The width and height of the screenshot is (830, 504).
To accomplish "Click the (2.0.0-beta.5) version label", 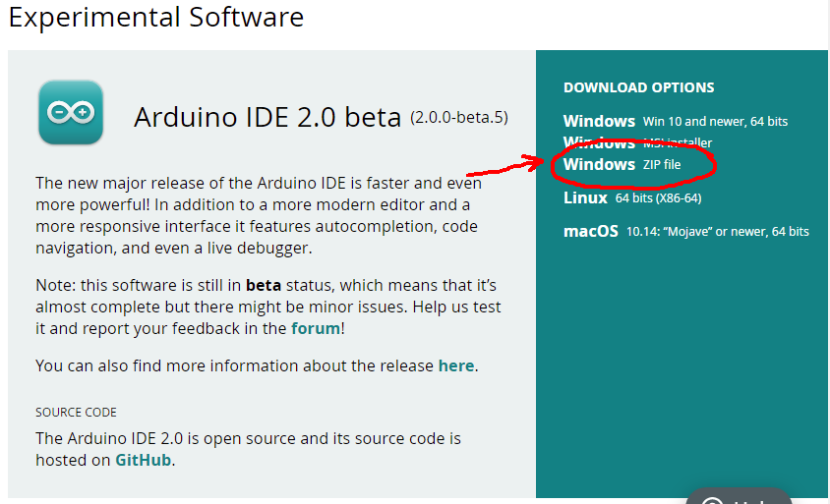I will (x=459, y=118).
